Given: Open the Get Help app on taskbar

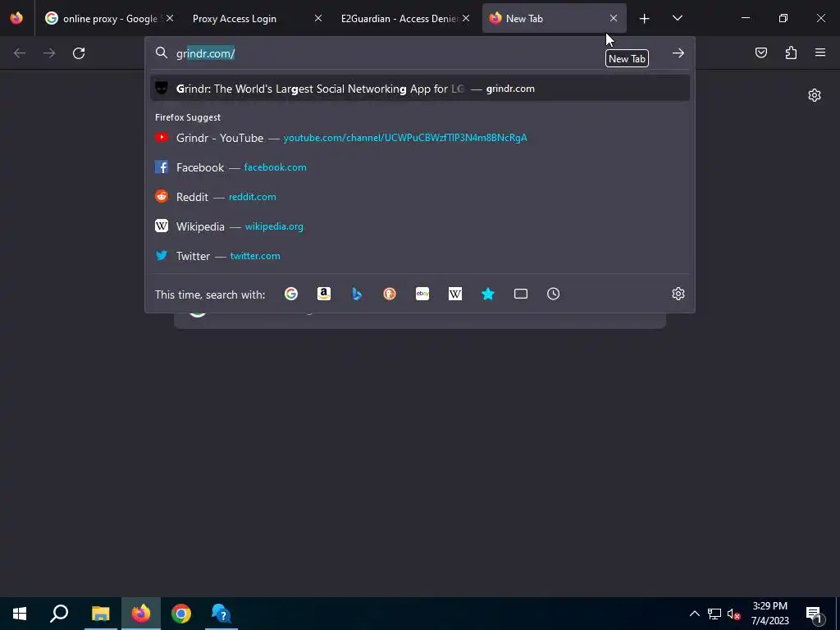Looking at the screenshot, I should pyautogui.click(x=221, y=614).
